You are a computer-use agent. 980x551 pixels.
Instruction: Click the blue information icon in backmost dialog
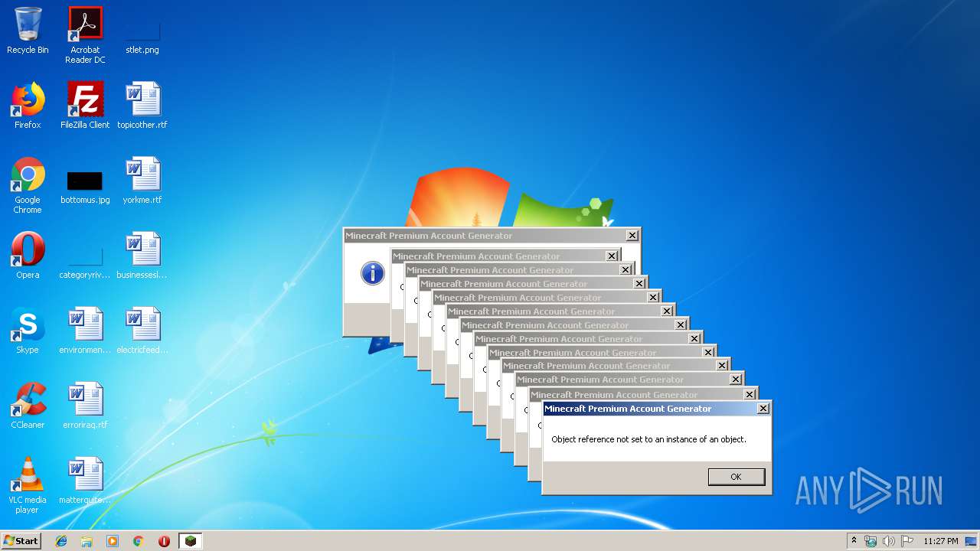click(x=372, y=273)
